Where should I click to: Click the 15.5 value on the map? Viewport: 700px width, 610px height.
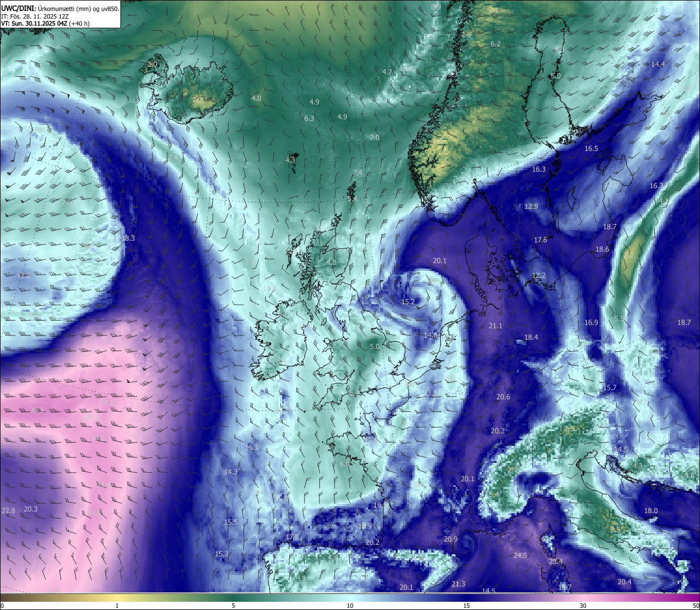[231, 522]
